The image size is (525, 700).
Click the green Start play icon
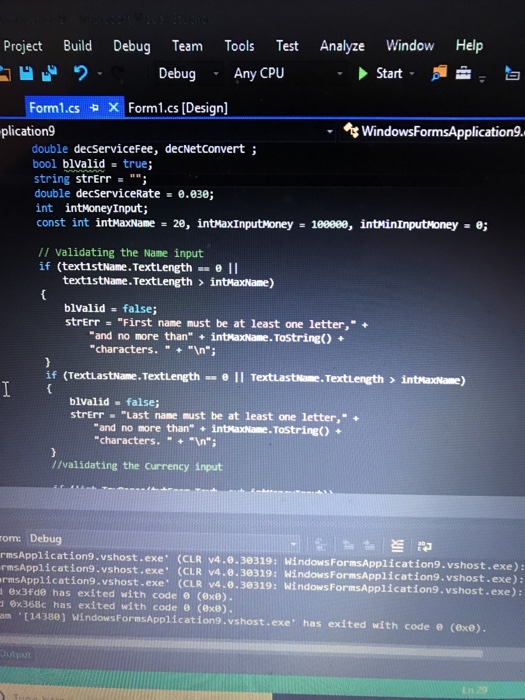point(363,73)
